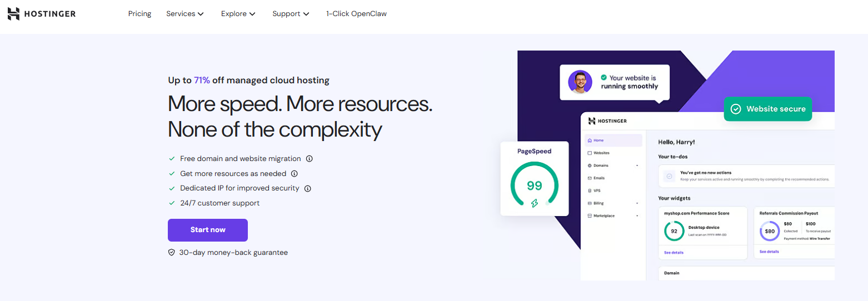Open 1-Click OpenClaw link

click(356, 14)
